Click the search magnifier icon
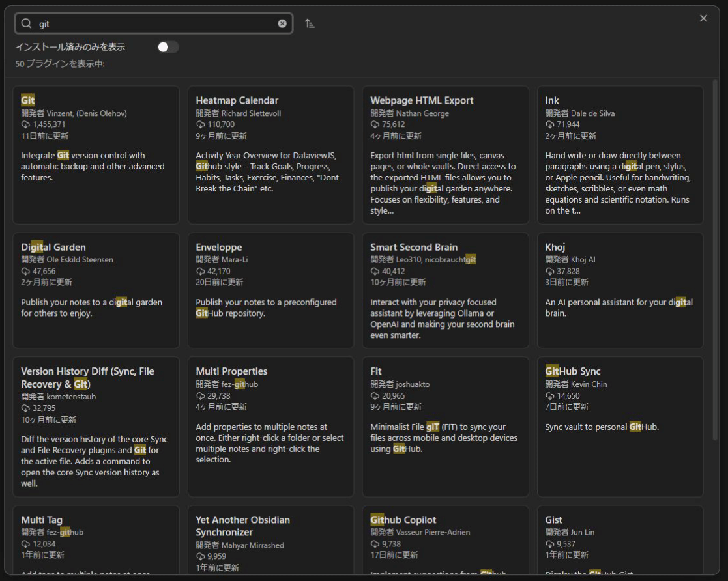The width and height of the screenshot is (728, 581). point(27,23)
